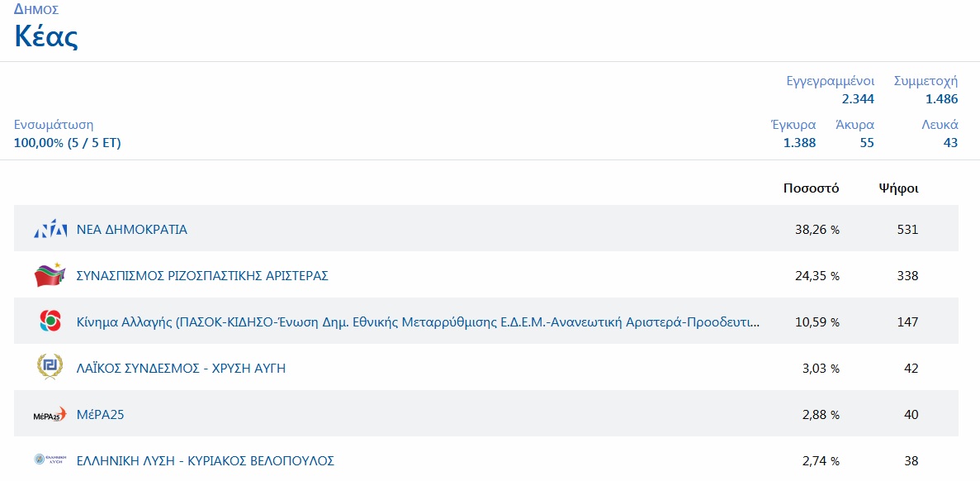980x481 pixels.
Task: Open ΕΛΛΗΝΙΚΗ ΛΥΣΗ - ΚΥΡΙΑΚΟΣ ΒΕΛΟΠΟΥΛΟΣ link
Action: tap(205, 461)
